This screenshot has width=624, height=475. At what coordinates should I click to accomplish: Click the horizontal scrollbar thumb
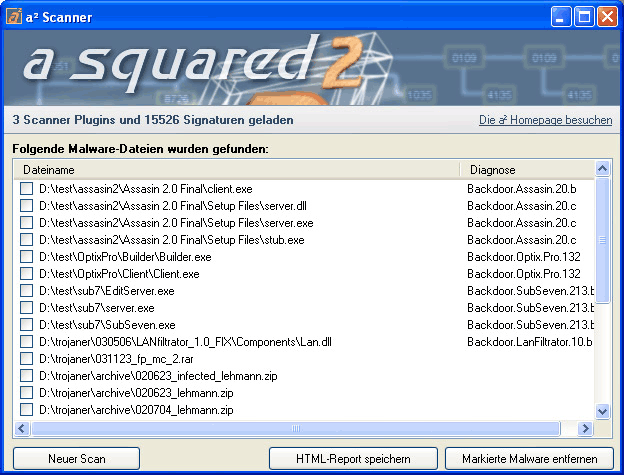[296, 428]
